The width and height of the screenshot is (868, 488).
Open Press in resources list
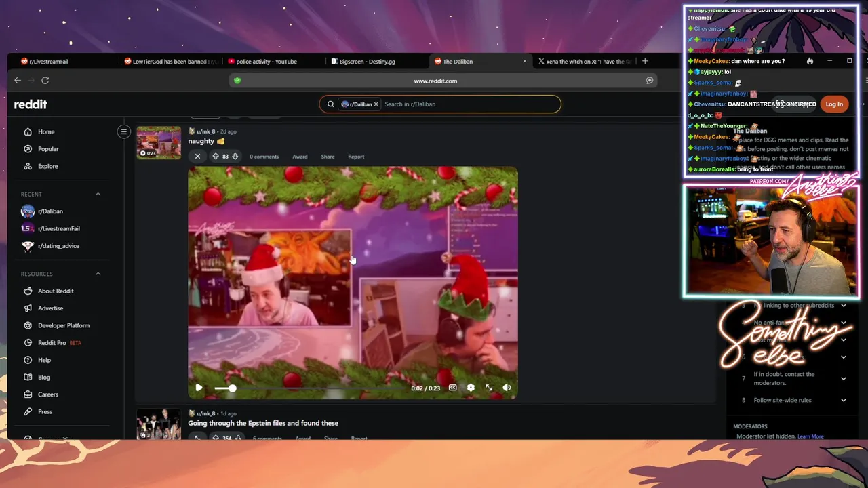pos(45,412)
